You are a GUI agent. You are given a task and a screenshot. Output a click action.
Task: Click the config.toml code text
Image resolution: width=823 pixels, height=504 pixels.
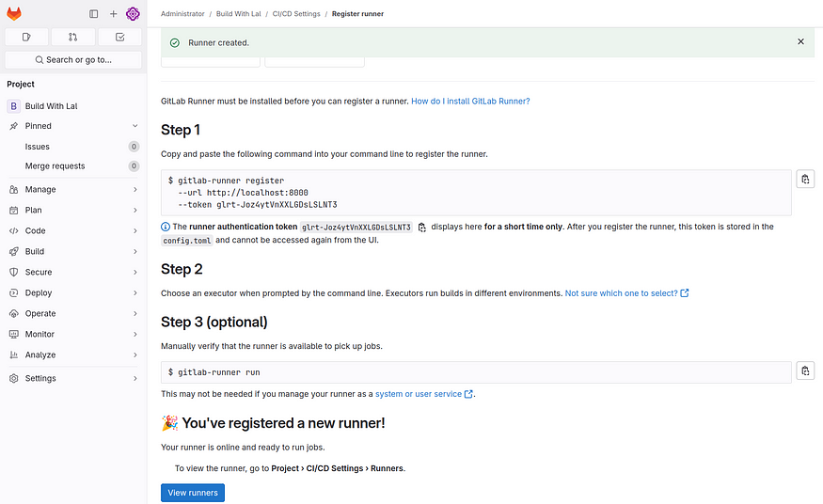(x=187, y=241)
